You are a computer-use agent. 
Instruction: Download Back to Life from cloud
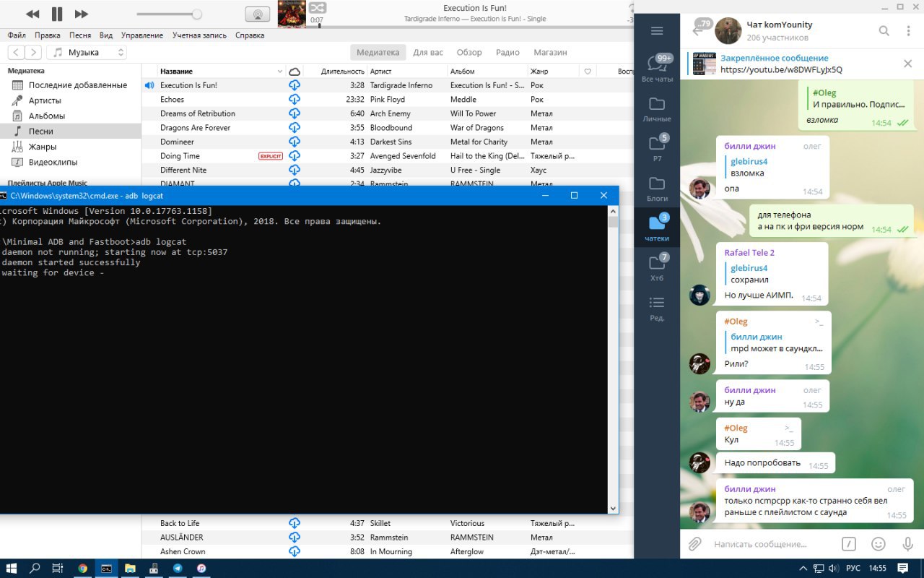[295, 523]
